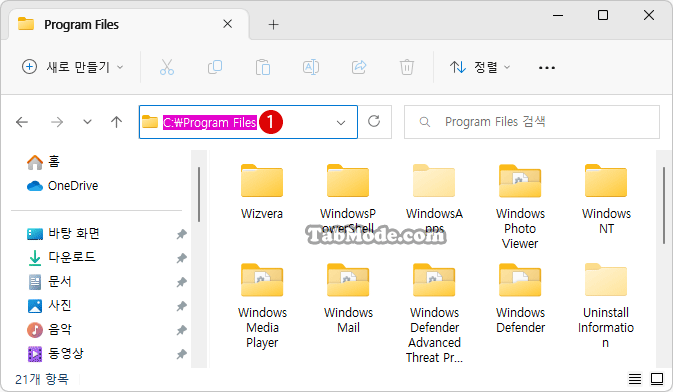
Task: Select the WindowsPowerShell folder
Action: click(x=348, y=199)
